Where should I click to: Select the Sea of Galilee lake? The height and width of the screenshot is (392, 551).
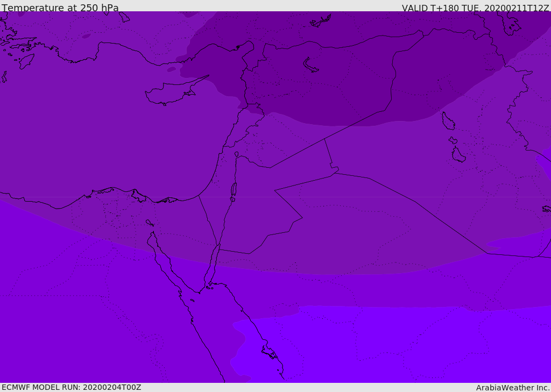pos(236,154)
